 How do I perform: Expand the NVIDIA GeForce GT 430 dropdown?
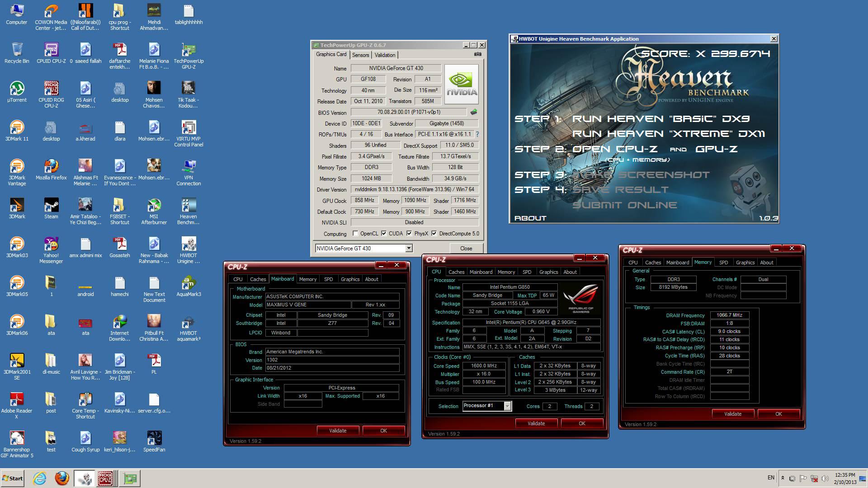[x=409, y=248]
